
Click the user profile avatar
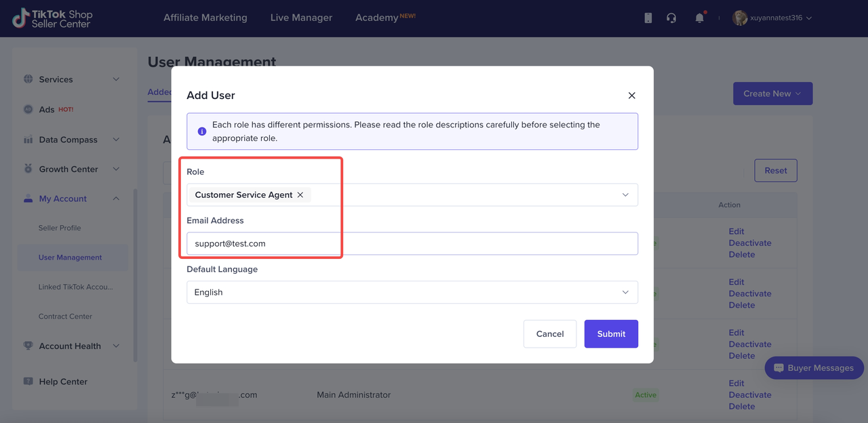740,18
